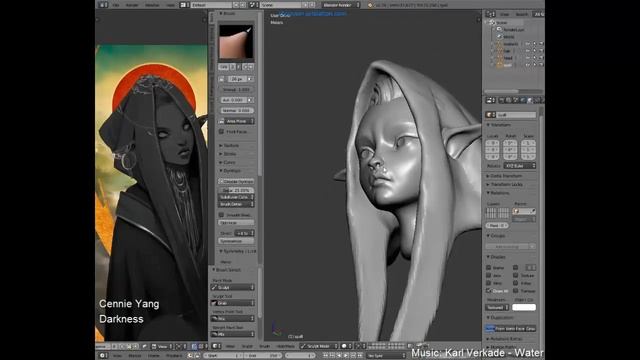Toggle the Transparency display checkbox
Viewport: 640px width, 360px height.
click(516, 291)
